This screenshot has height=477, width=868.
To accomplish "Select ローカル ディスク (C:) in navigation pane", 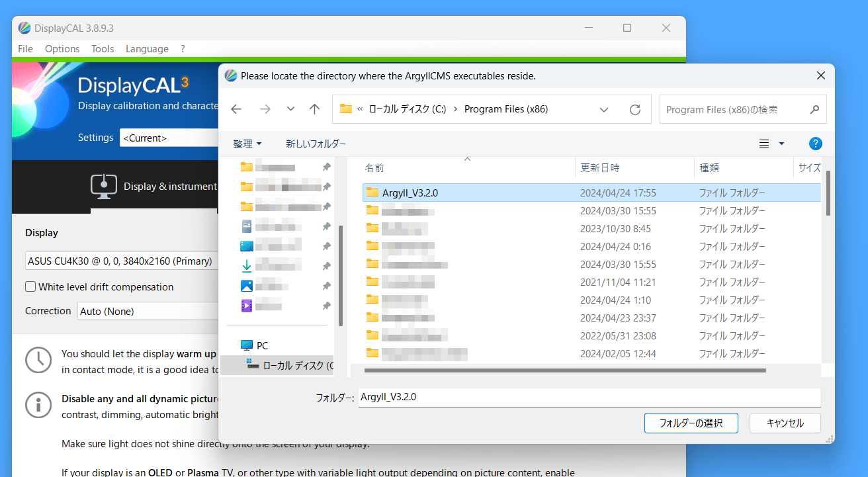I will (x=277, y=365).
